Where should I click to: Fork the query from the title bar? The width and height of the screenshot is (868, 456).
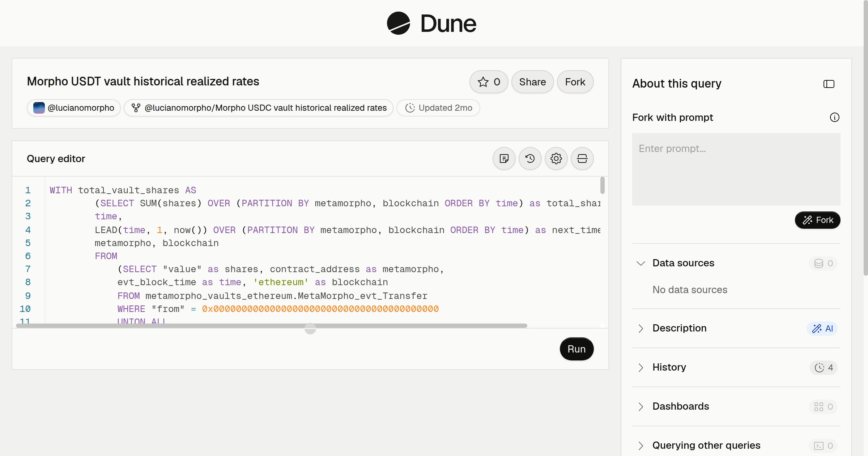tap(575, 82)
